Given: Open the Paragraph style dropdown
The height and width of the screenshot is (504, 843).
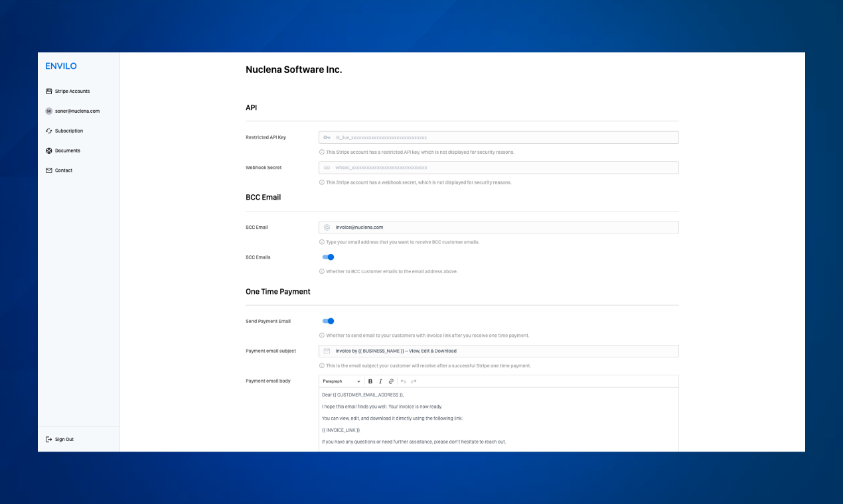Looking at the screenshot, I should (x=341, y=381).
